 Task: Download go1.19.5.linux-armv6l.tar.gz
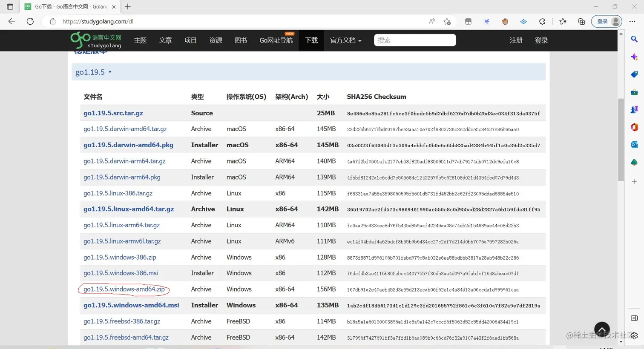(122, 241)
